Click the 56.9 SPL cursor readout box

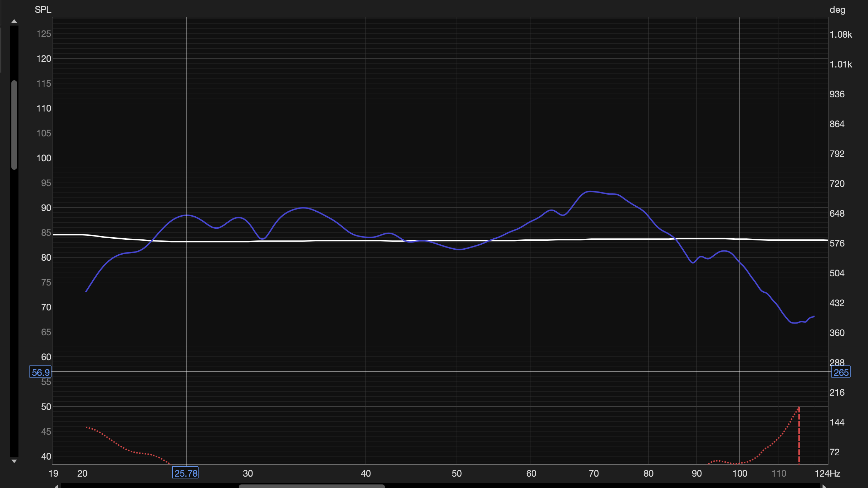[x=40, y=372]
